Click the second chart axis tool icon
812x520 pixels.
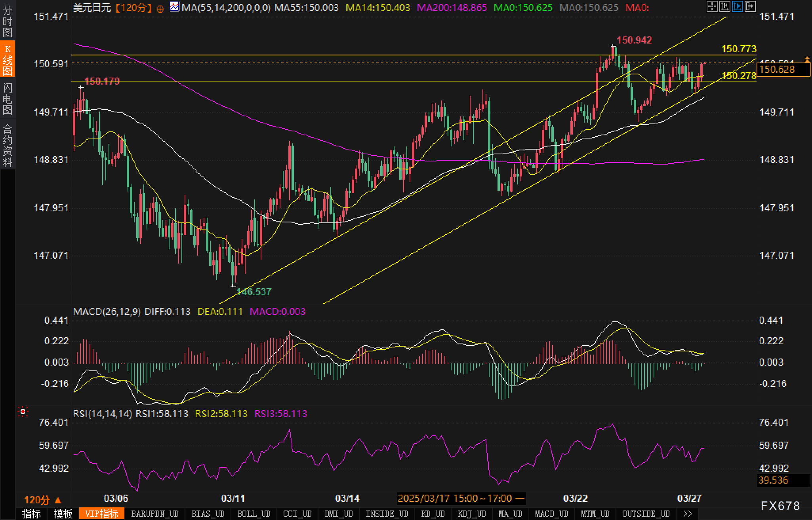[x=724, y=6]
